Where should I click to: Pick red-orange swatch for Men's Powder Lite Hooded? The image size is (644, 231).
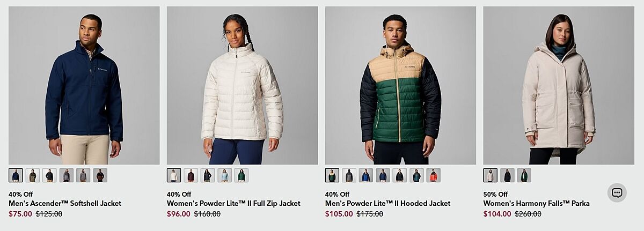434,175
